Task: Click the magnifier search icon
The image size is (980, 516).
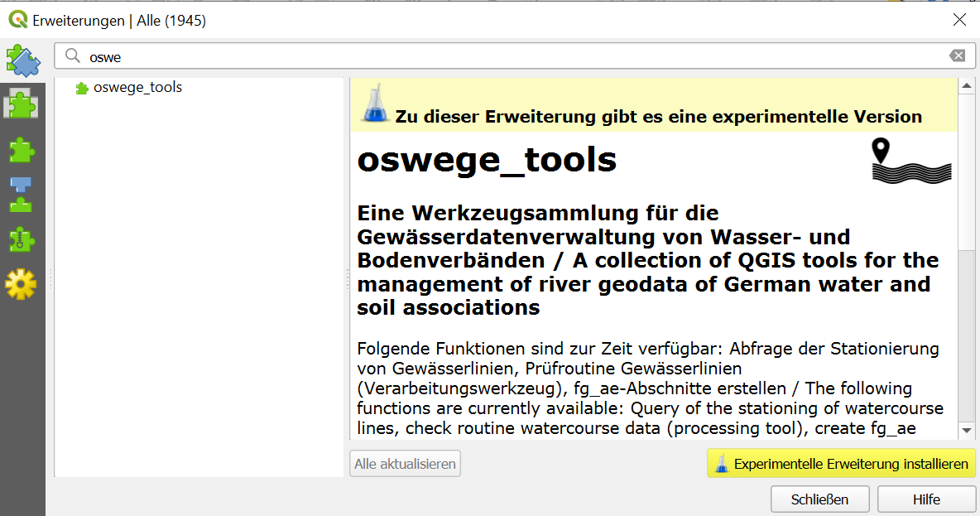Action: [x=73, y=56]
